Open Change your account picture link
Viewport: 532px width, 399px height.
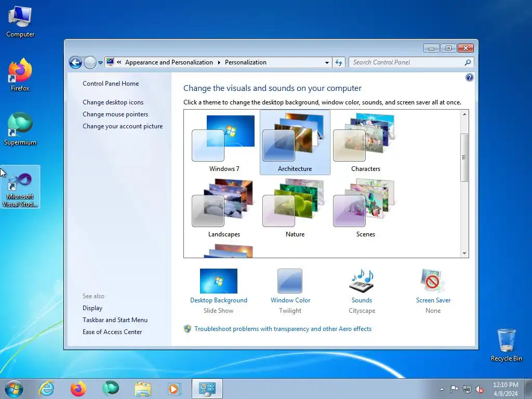123,126
